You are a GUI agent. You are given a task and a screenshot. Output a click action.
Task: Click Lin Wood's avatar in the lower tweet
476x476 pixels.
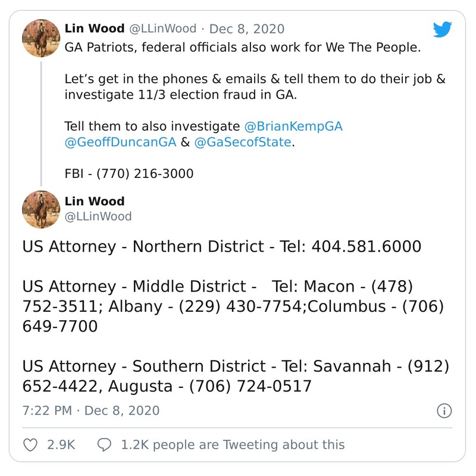[x=40, y=209]
